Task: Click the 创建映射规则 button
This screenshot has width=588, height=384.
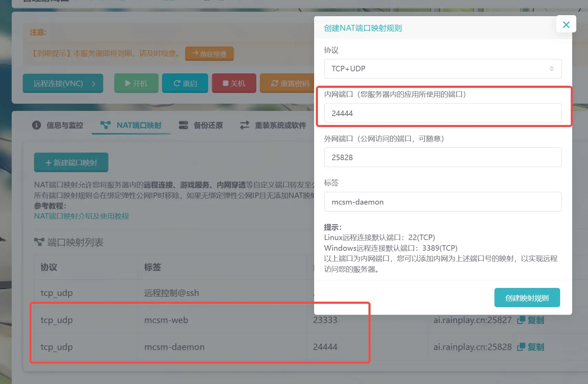Action: click(527, 298)
